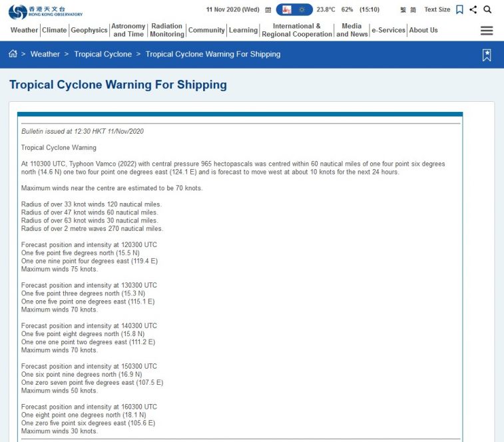504x442 pixels.
Task: Open the e-Services menu item
Action: pyautogui.click(x=388, y=30)
